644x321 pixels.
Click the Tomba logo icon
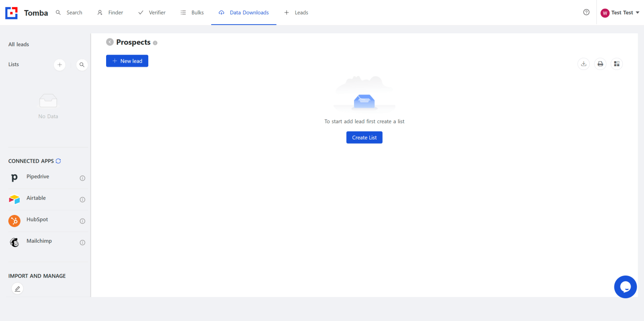pos(12,13)
